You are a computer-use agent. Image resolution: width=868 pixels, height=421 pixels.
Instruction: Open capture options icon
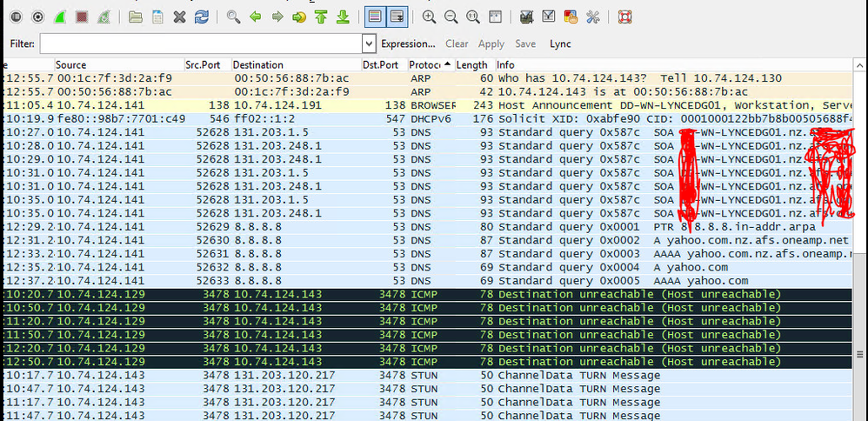click(37, 17)
